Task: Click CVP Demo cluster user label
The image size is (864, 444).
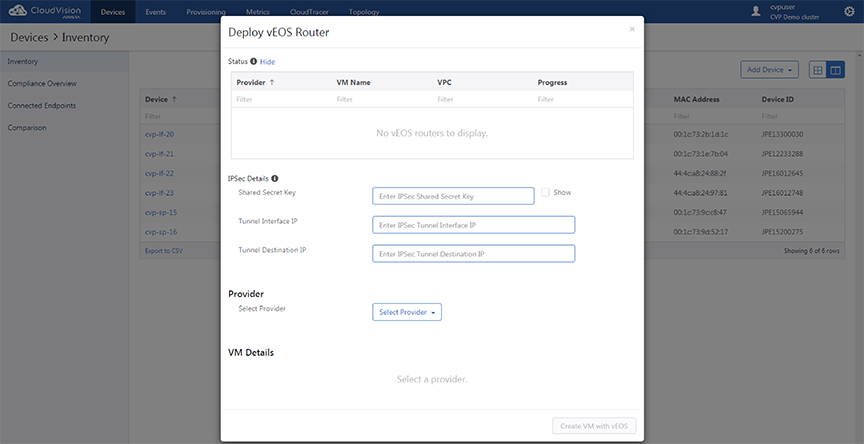Action: 795,17
